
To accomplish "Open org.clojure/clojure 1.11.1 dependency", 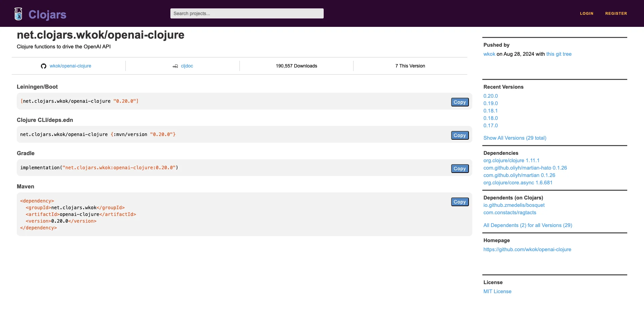I will coord(512,161).
